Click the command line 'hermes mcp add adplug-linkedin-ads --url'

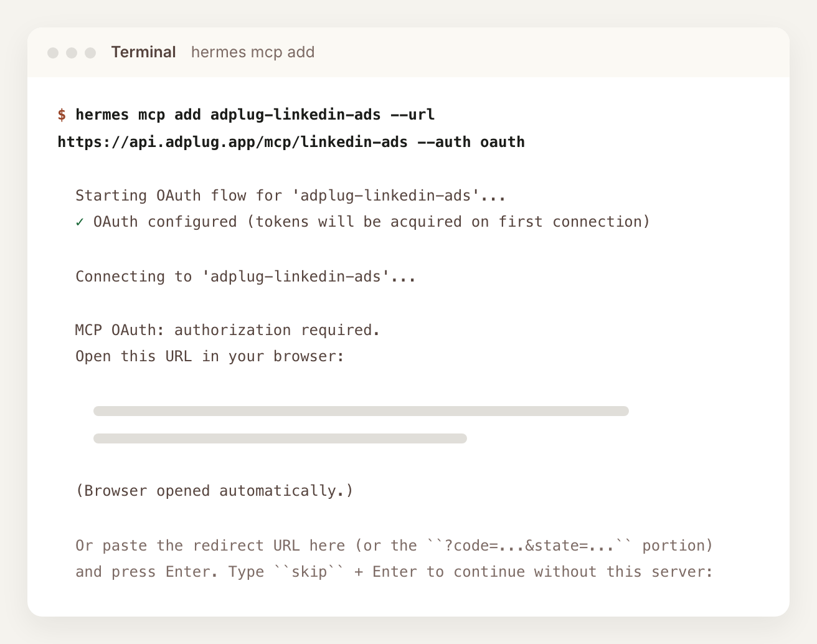coord(255,115)
